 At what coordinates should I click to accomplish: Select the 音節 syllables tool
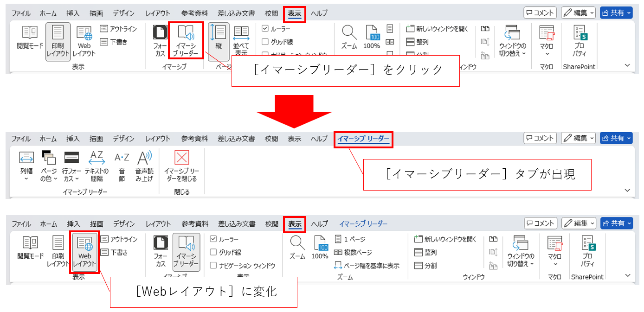click(x=122, y=159)
